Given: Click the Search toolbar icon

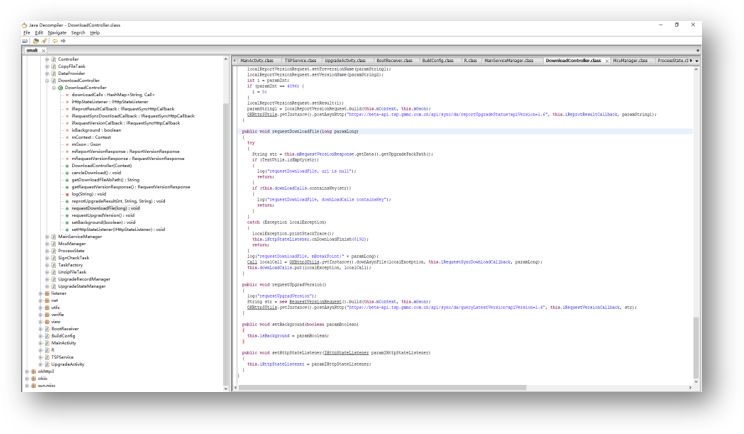Looking at the screenshot, I should pos(45,41).
